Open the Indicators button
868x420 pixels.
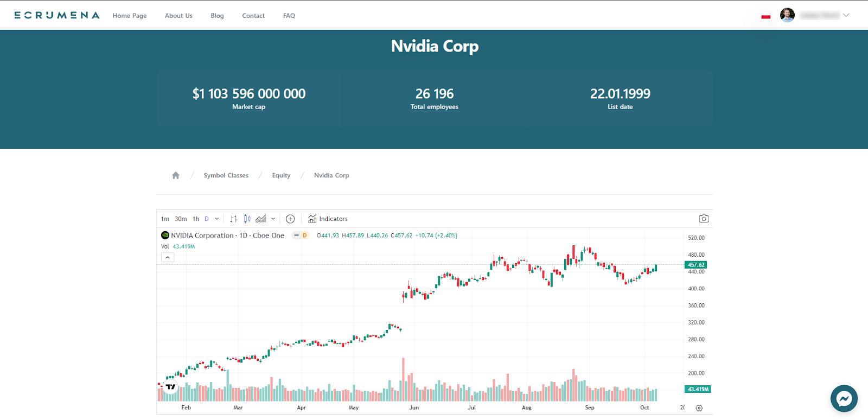click(328, 219)
